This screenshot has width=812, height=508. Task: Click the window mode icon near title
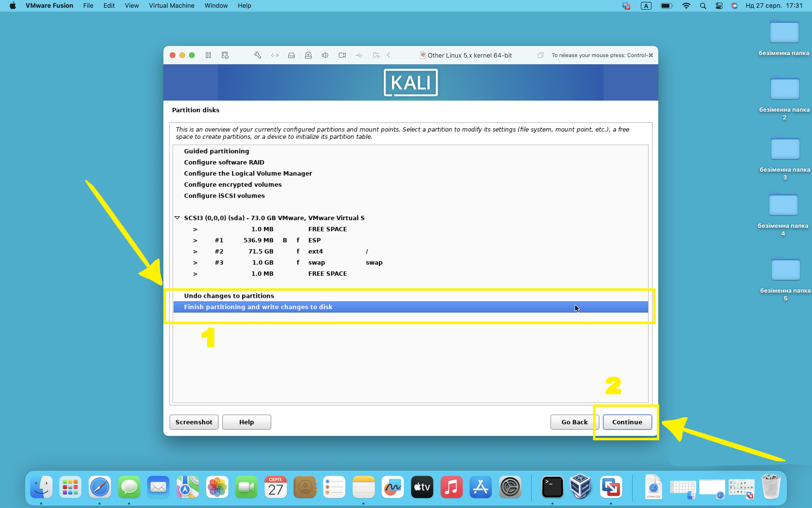(x=540, y=55)
